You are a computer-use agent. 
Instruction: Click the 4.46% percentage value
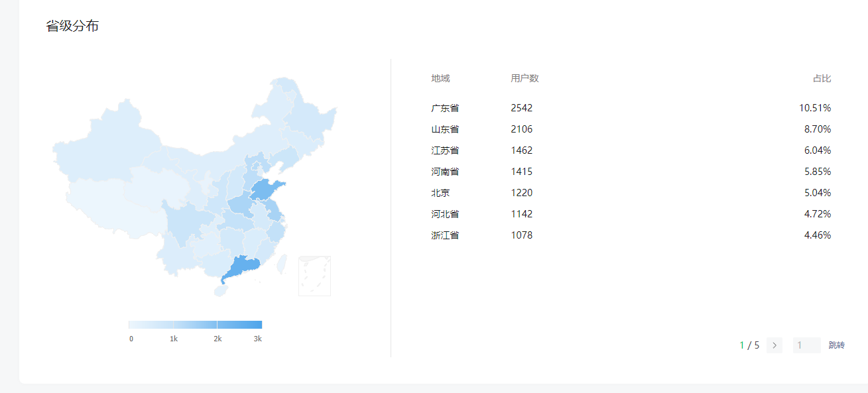point(818,235)
